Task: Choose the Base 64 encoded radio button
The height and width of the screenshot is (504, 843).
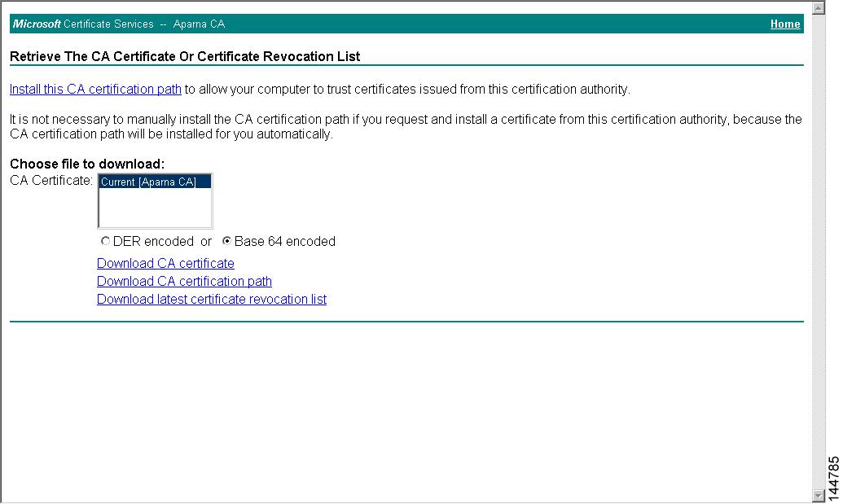Action: click(227, 241)
